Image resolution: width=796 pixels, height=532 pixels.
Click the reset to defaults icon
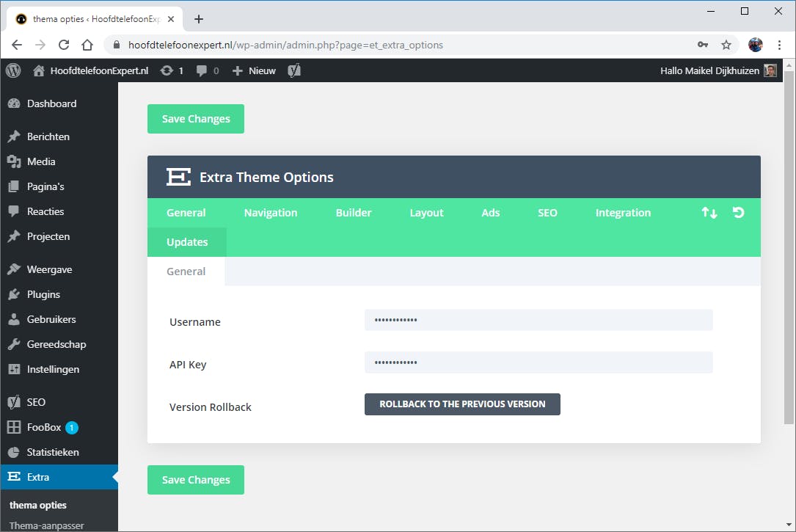click(739, 213)
